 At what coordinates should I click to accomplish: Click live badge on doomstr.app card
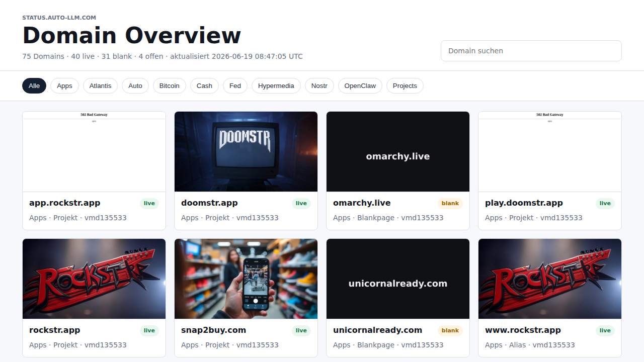[x=301, y=204]
